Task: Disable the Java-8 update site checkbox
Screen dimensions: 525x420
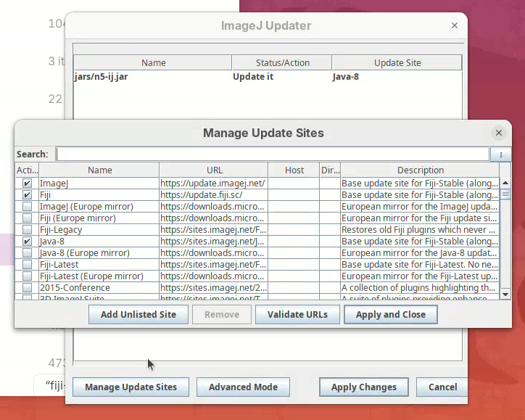Action: point(27,242)
